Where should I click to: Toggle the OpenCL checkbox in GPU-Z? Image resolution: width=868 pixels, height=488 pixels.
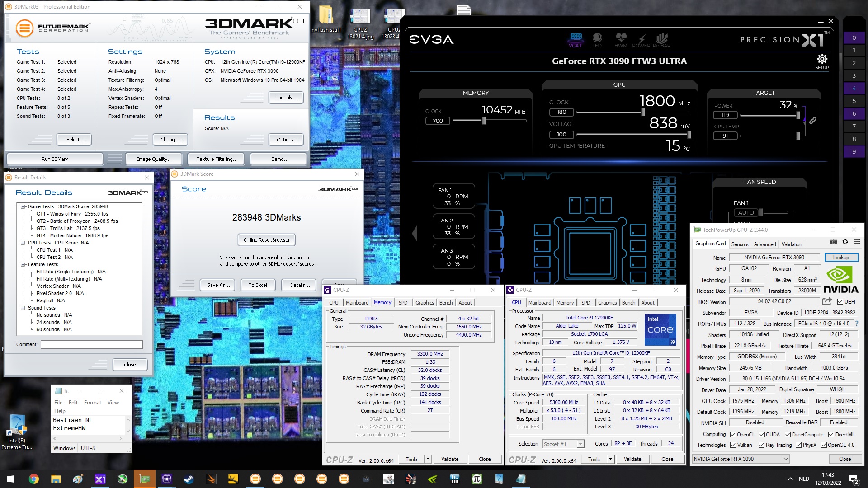[x=733, y=435]
